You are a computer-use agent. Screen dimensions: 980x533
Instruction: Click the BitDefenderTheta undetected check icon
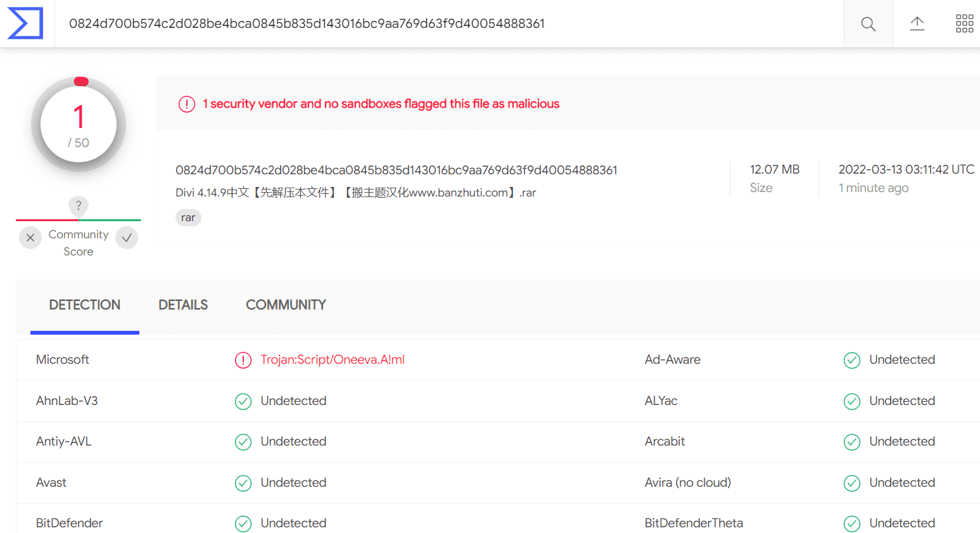point(852,523)
